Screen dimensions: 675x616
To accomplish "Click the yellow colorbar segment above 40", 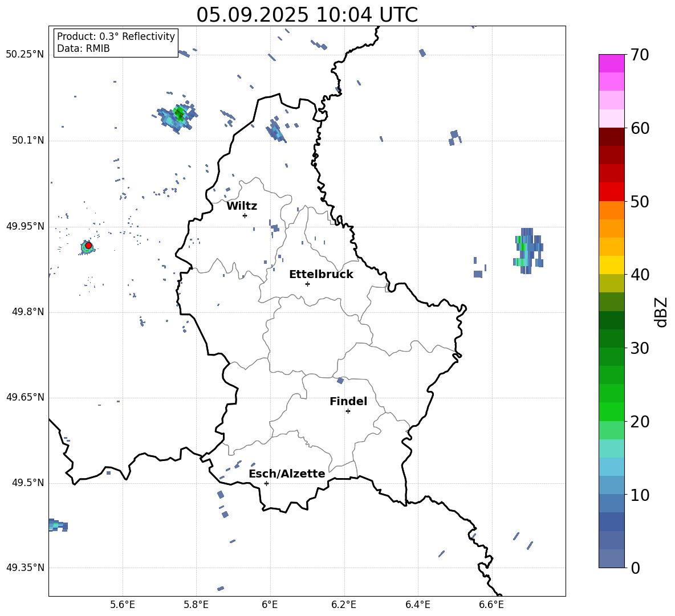I will [x=611, y=265].
